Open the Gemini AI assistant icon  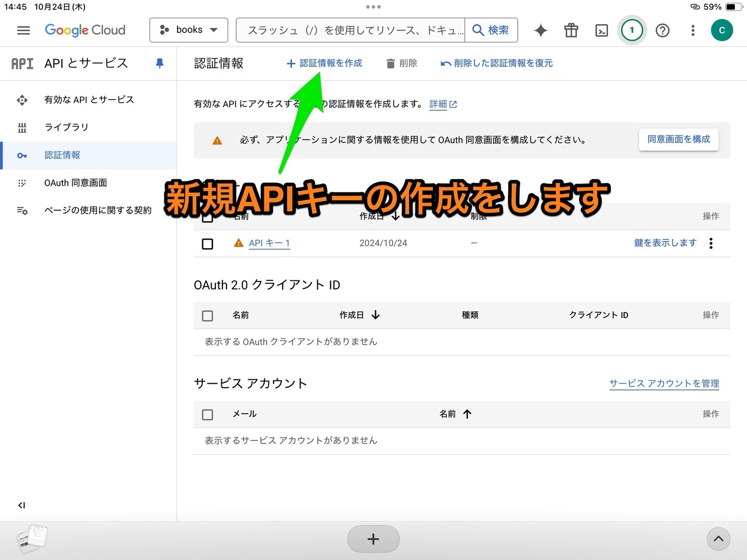pos(541,30)
